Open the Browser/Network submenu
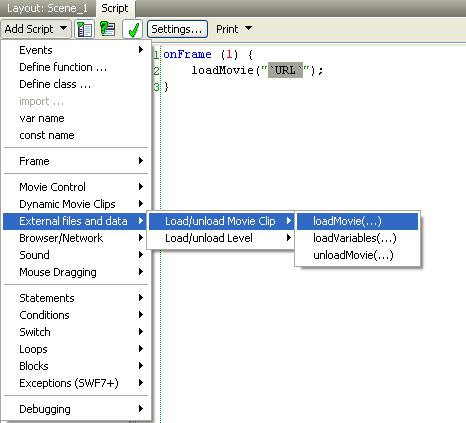466x423 pixels. click(77, 238)
